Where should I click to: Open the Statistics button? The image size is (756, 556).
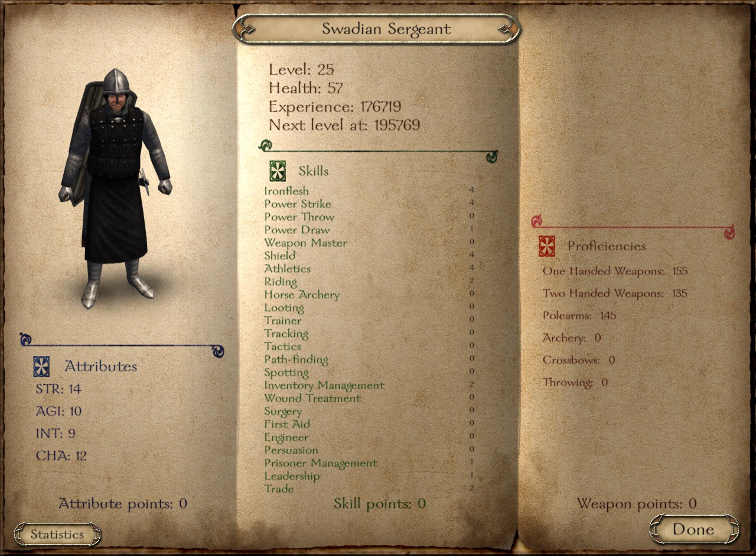click(57, 535)
